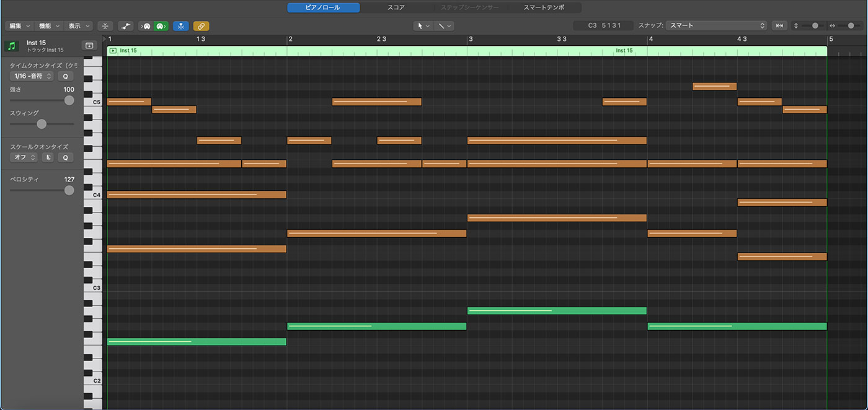Toggle the green MIDI Out button
The height and width of the screenshot is (410, 868).
[x=161, y=26]
